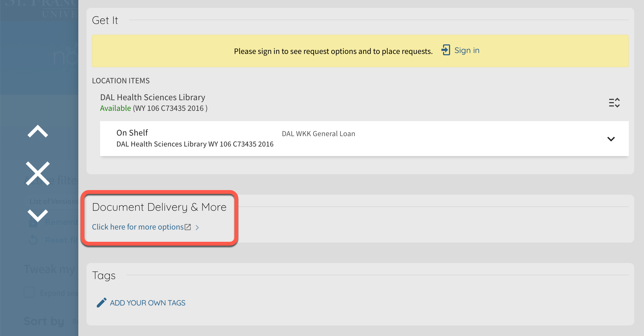Click the LOCATION ITEMS label
The height and width of the screenshot is (336, 644).
click(121, 81)
